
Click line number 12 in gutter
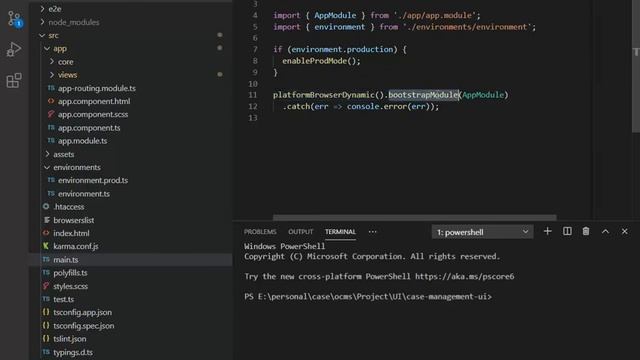click(x=253, y=106)
